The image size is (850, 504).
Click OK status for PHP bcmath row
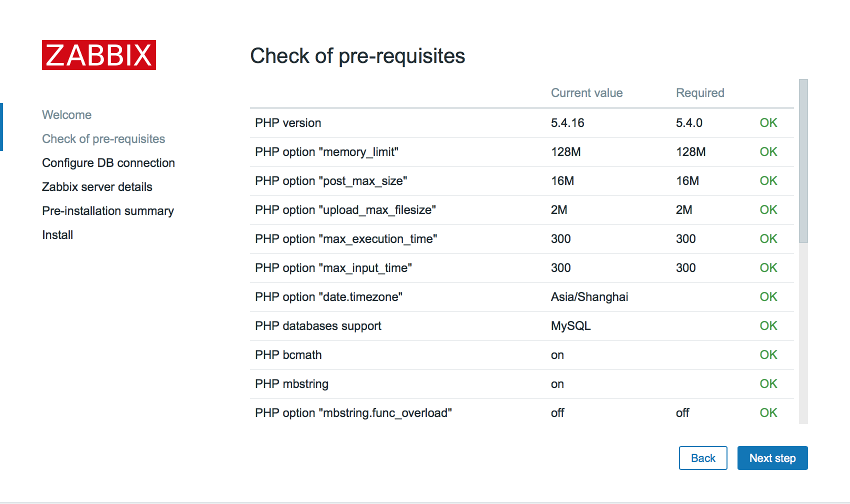[768, 355]
